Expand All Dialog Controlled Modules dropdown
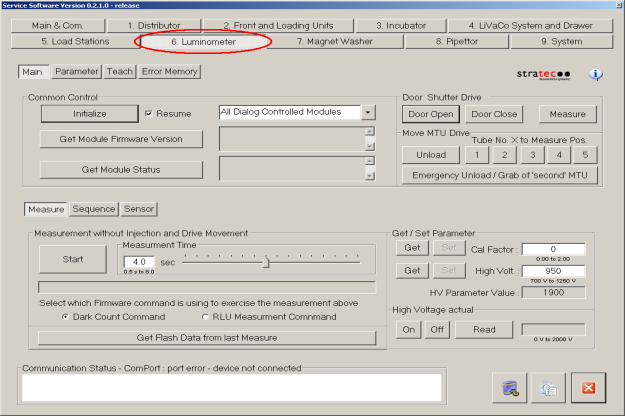Viewport: 625px width, 416px height. coord(368,113)
